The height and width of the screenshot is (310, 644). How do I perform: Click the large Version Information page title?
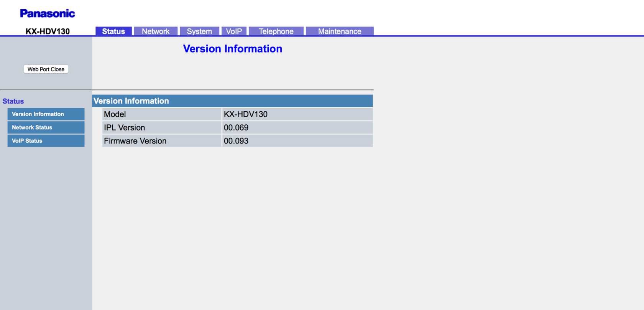point(233,49)
